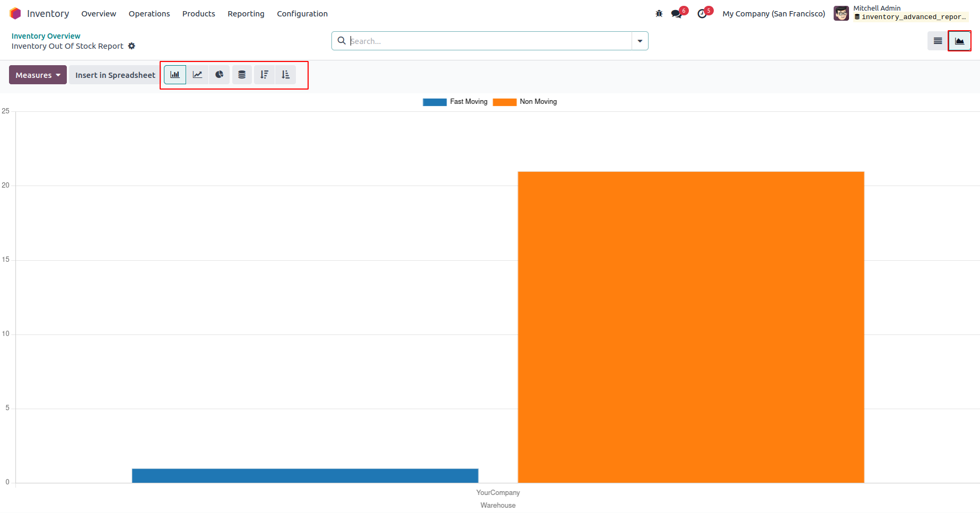Expand search filter options arrow
Image resolution: width=980 pixels, height=513 pixels.
(640, 41)
